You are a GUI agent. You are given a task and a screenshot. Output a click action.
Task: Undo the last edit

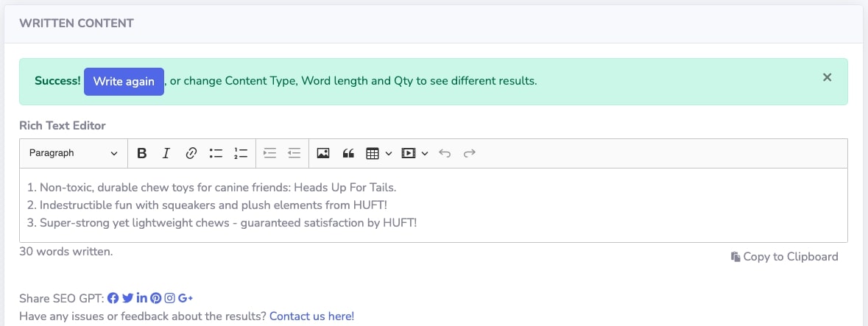[x=445, y=153]
